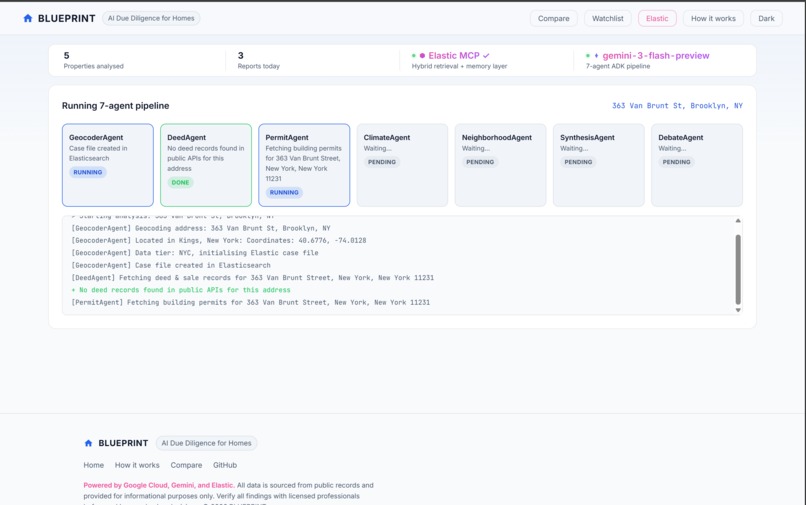806x505 pixels.
Task: Toggle Dark mode
Action: point(766,19)
